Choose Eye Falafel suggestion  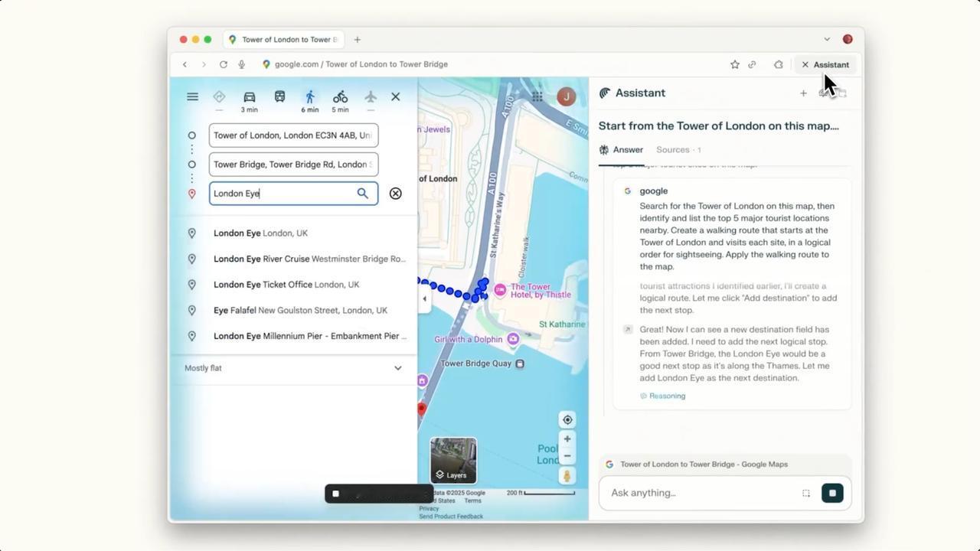pyautogui.click(x=293, y=311)
